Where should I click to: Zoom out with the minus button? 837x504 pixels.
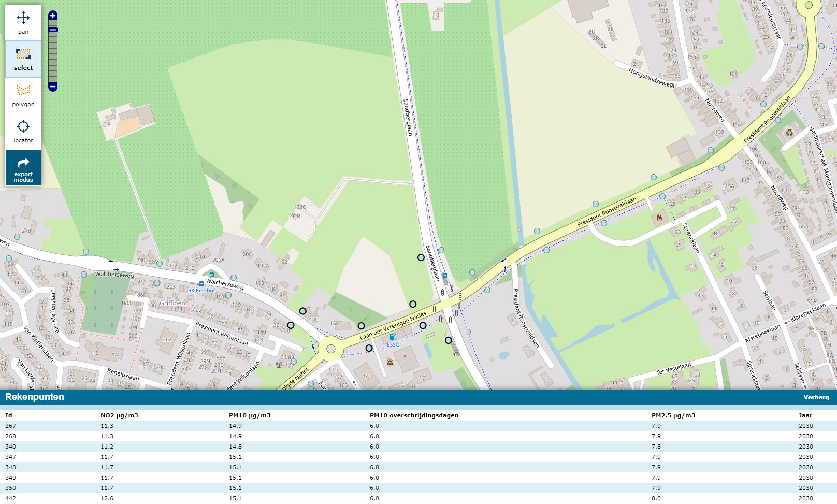coord(53,87)
